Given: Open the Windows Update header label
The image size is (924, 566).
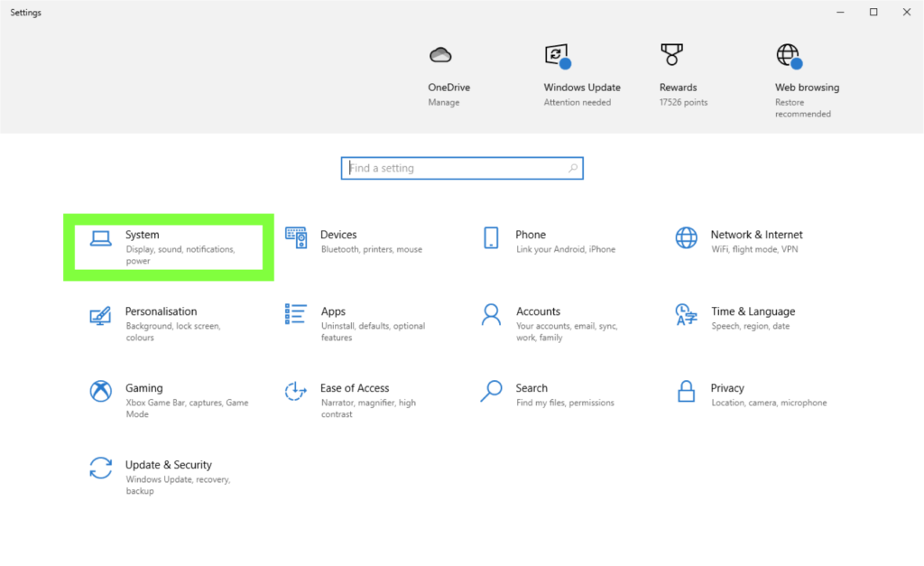Looking at the screenshot, I should (x=582, y=88).
